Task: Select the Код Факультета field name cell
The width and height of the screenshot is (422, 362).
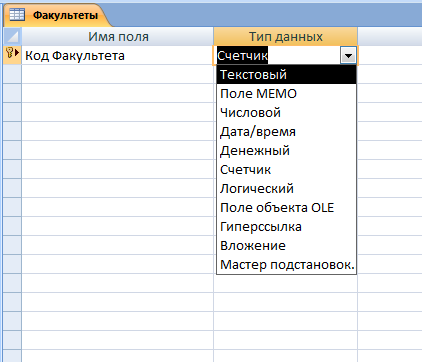Action: tap(118, 55)
